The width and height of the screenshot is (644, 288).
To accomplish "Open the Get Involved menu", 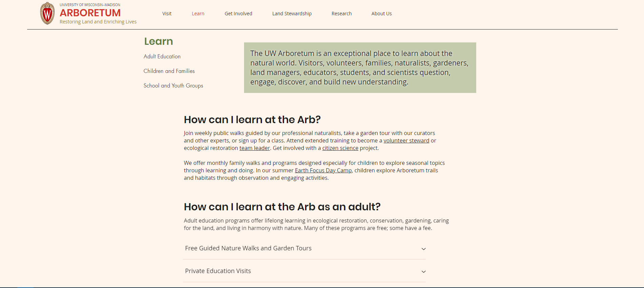I will [238, 14].
